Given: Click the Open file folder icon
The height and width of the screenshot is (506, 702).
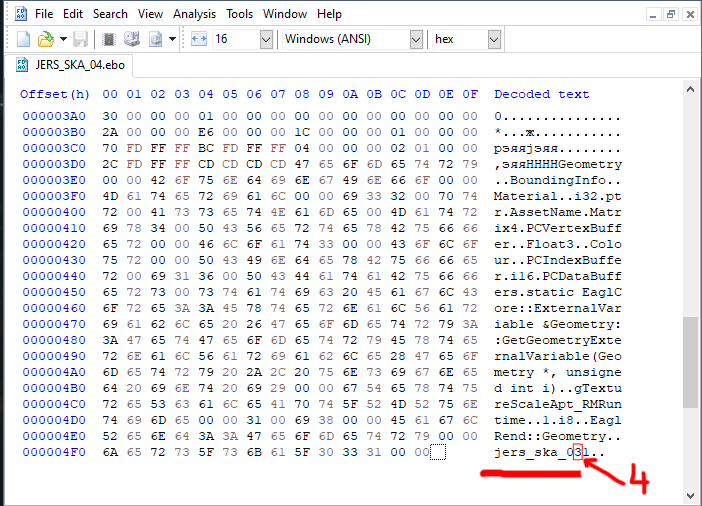Looking at the screenshot, I should coord(45,39).
